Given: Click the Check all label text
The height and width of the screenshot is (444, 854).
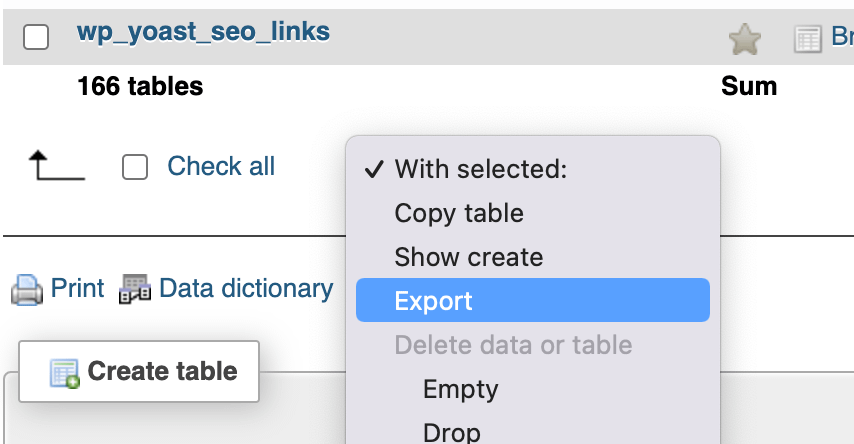Looking at the screenshot, I should click(x=221, y=166).
